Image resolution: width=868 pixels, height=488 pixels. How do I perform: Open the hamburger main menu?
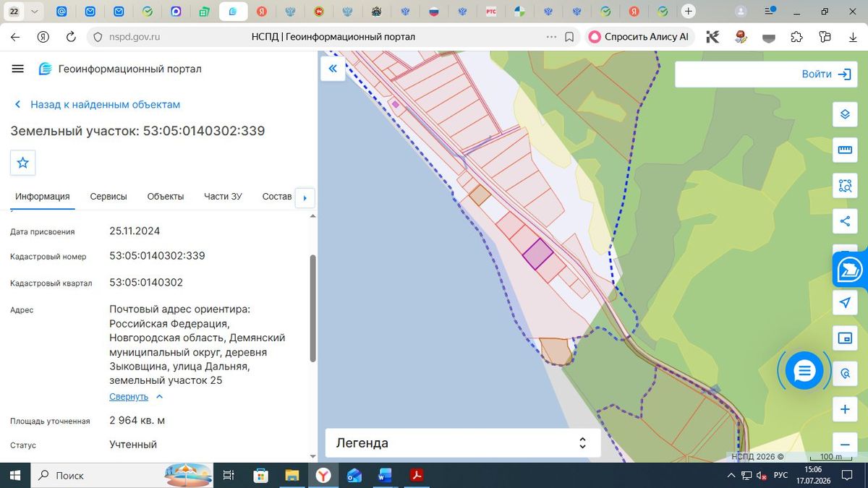18,69
